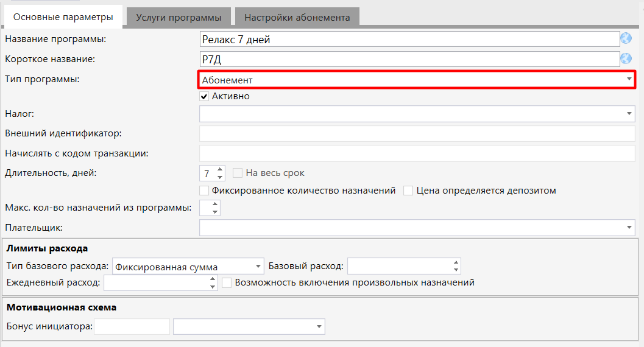Click the Бонус инициатора value field
644x347 pixels.
coord(132,327)
